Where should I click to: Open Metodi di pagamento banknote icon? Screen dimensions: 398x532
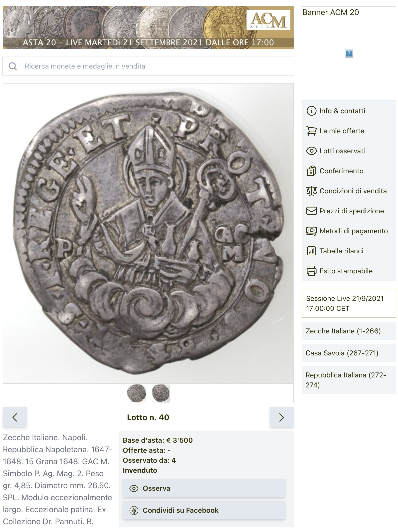311,231
